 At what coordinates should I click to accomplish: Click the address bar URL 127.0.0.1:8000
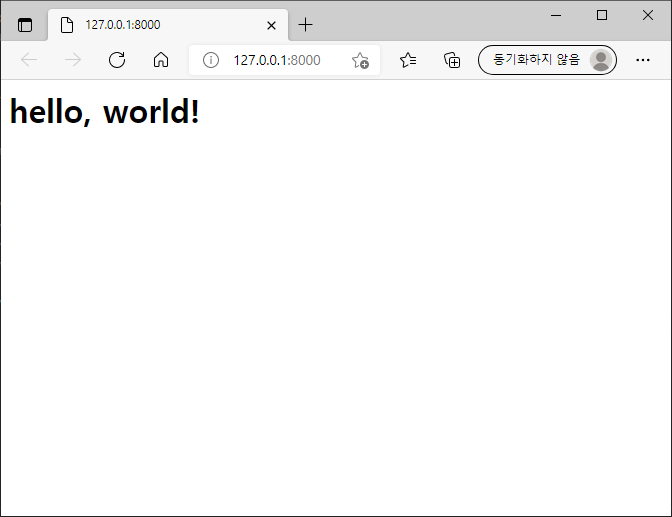point(277,60)
